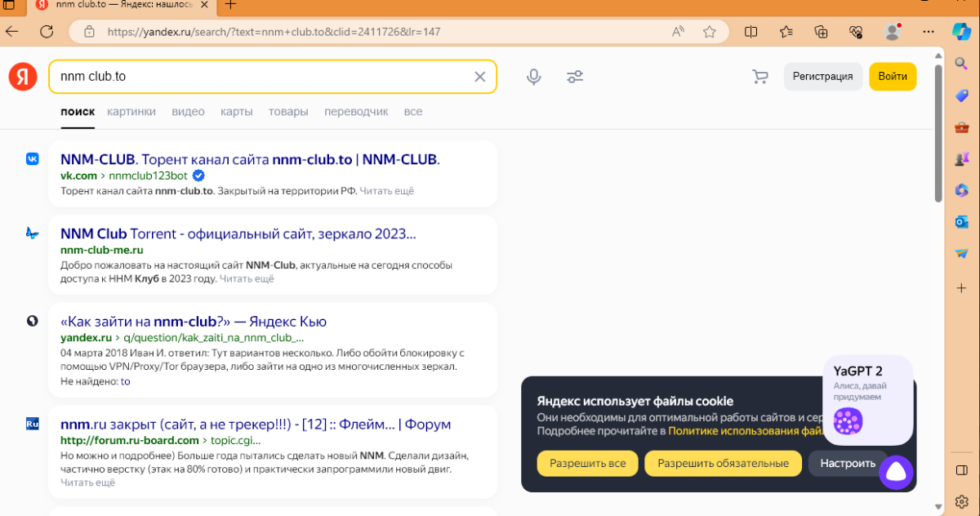Open tab actions menu icon at window top-left

(9, 5)
